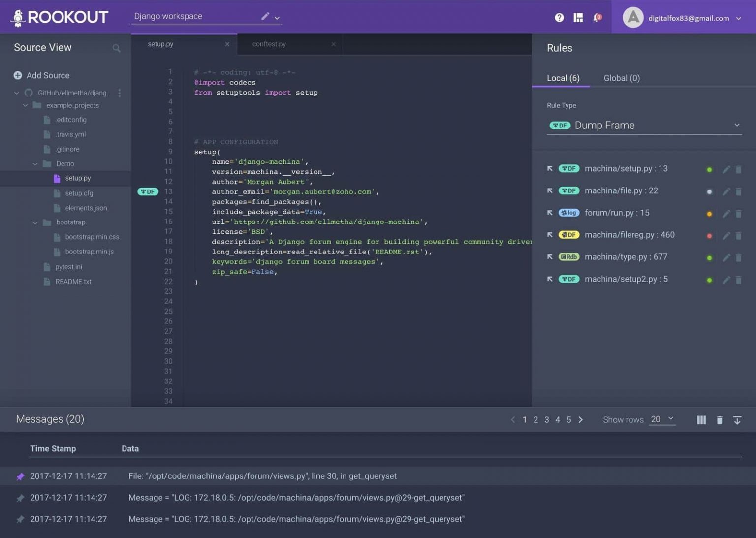Screen dimensions: 756x538
Task: Edit rule forum/run.py : 15
Action: [x=726, y=214]
